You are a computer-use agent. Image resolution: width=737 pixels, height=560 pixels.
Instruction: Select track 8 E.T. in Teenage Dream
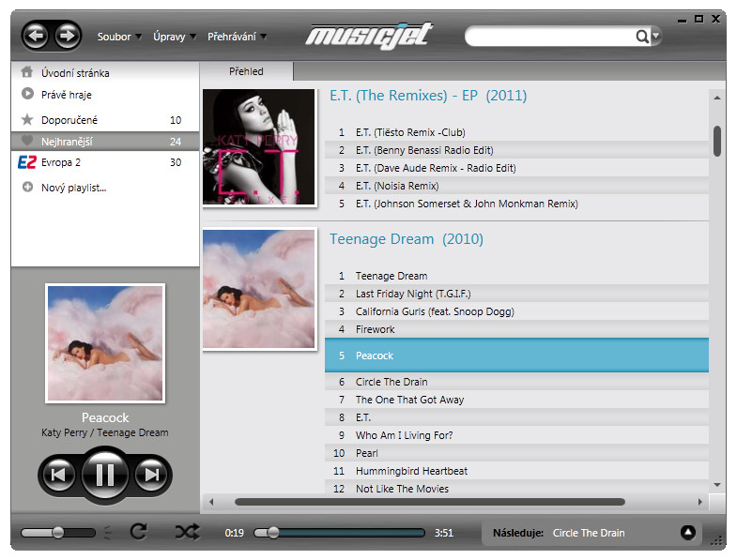516,417
